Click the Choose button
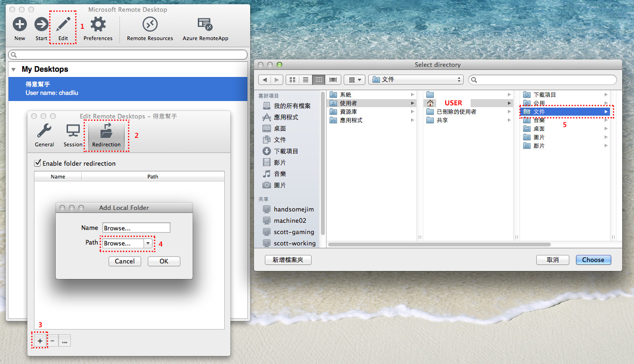This screenshot has width=634, height=364. 593,260
